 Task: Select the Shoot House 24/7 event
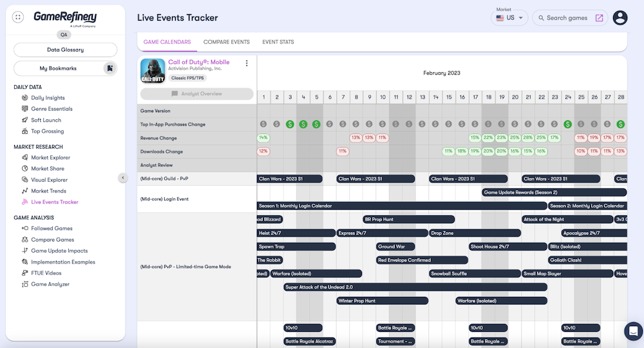point(507,247)
